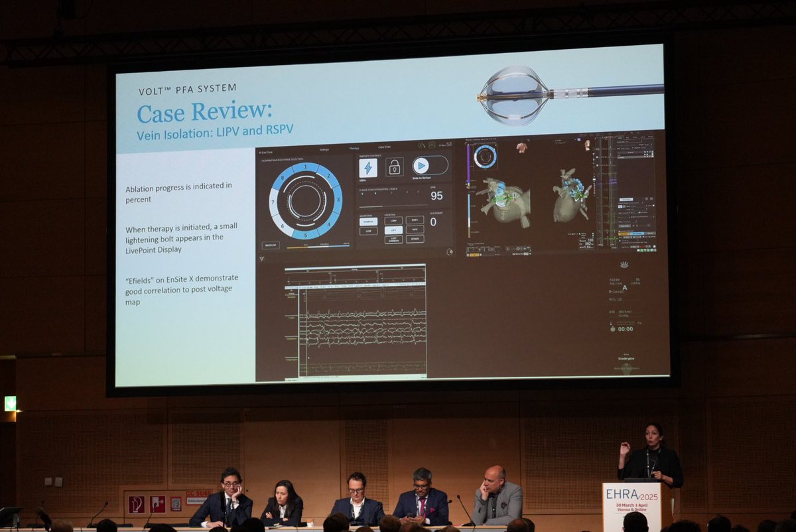Click the 'VOLT PFA SYSTEM' slide title
Image resolution: width=796 pixels, height=532 pixels.
point(187,88)
